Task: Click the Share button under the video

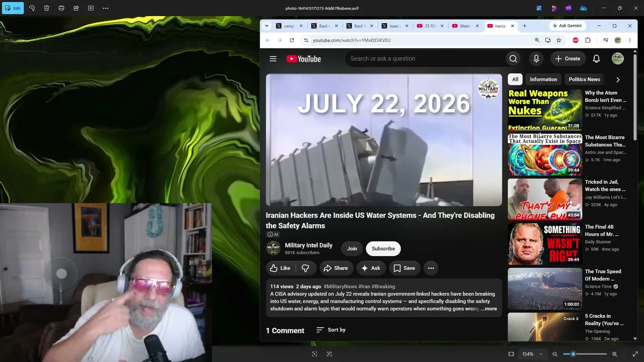Action: point(336,268)
